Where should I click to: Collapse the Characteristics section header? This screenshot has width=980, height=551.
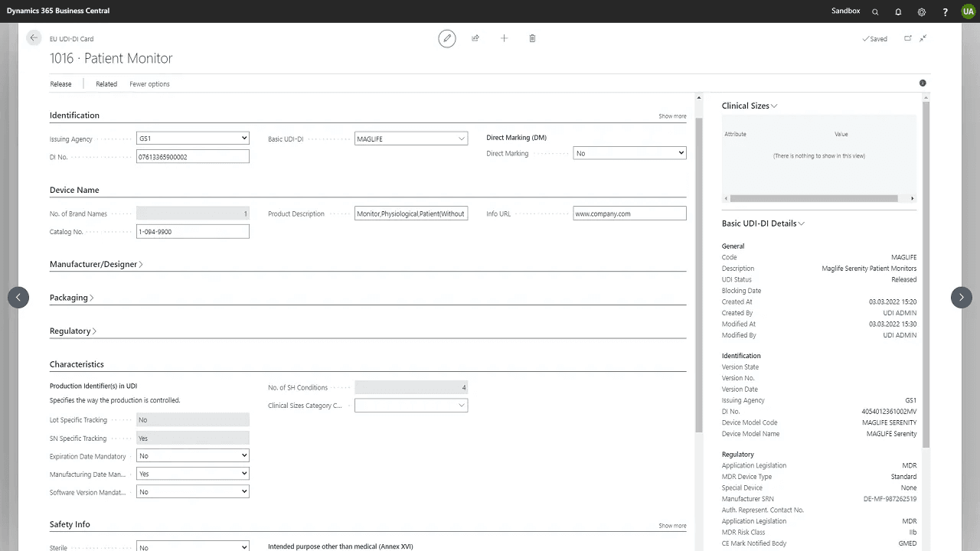pos(77,364)
